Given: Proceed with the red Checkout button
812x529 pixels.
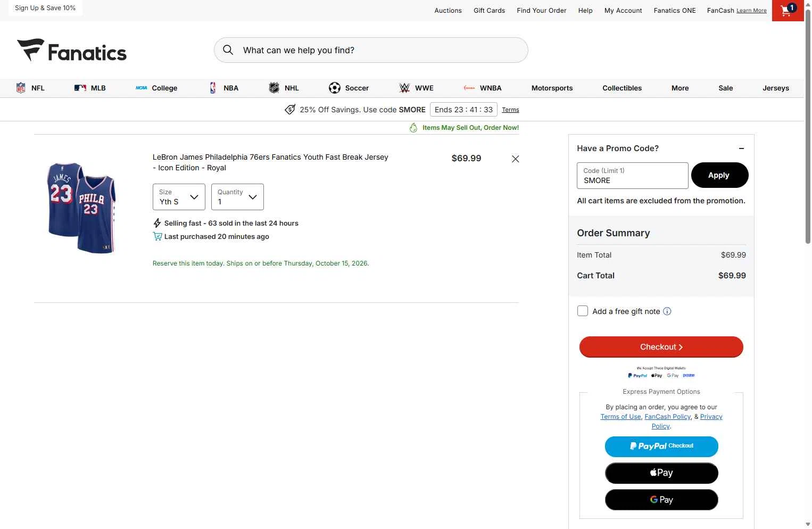Looking at the screenshot, I should coord(661,347).
